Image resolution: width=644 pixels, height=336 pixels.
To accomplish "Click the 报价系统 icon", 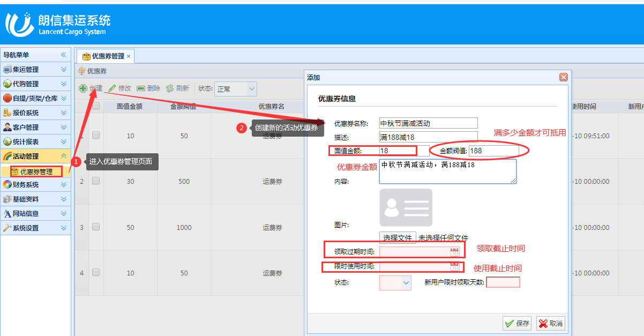I will [8, 113].
